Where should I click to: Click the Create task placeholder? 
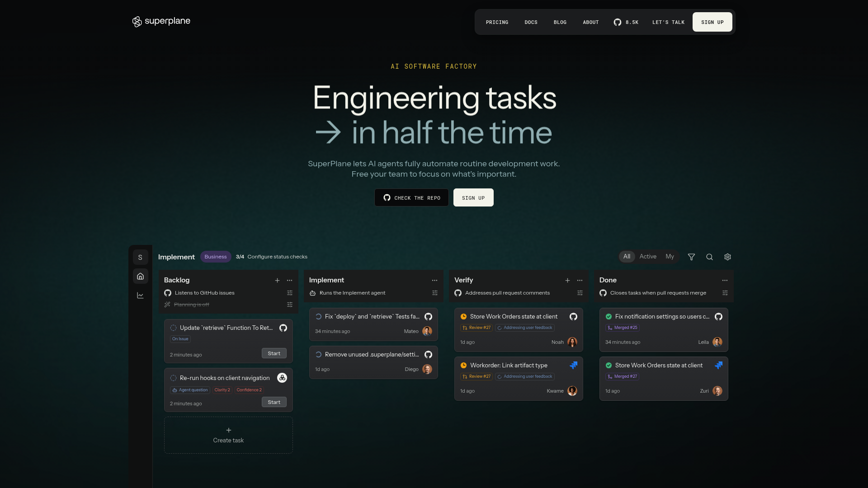228,435
